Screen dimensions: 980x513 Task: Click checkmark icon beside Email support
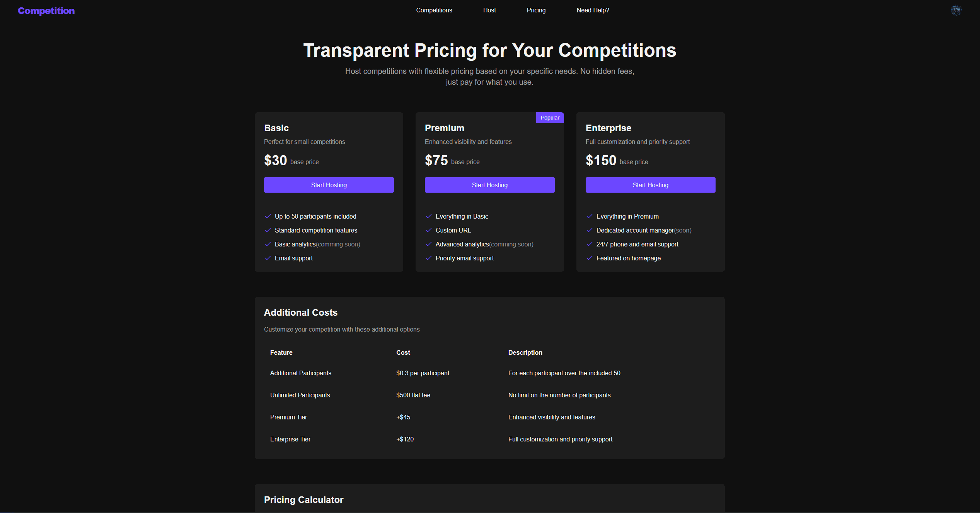click(268, 258)
